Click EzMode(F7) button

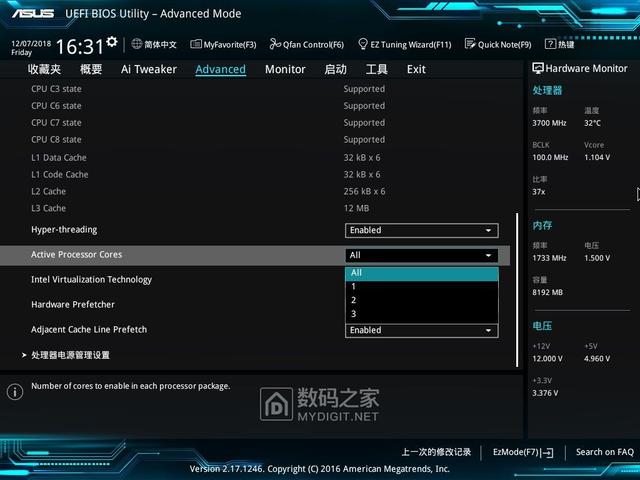523,452
